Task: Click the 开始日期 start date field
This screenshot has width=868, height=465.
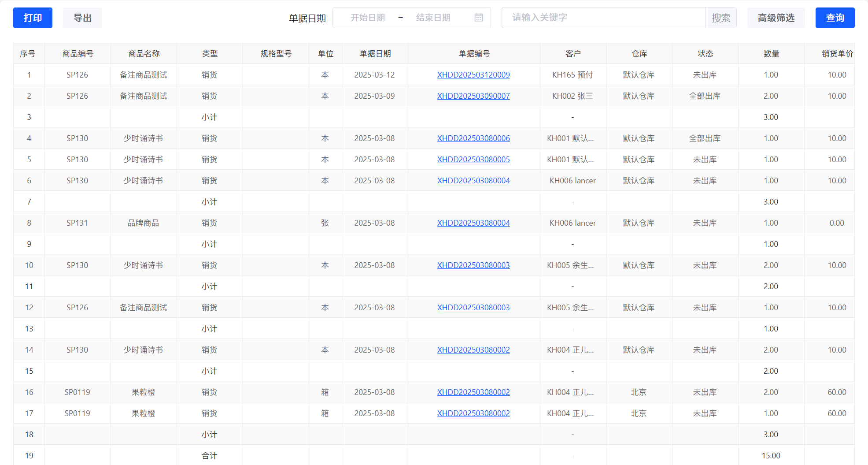Action: 367,18
